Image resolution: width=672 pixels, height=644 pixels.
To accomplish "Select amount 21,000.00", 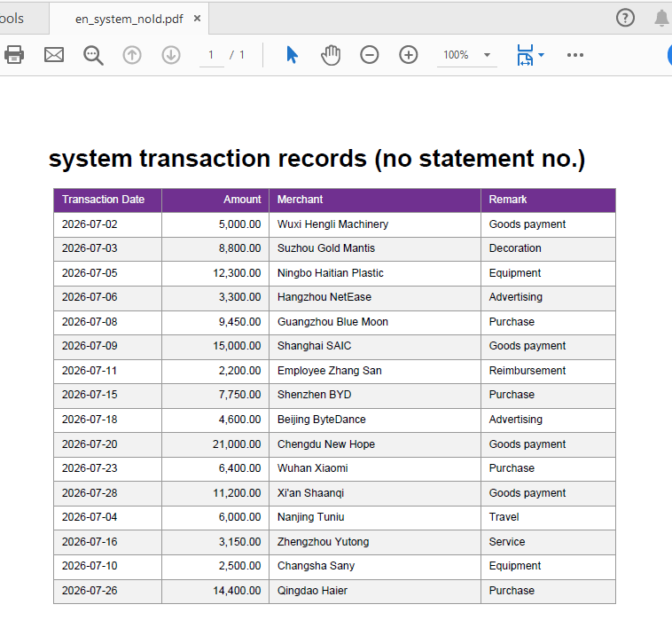I will (237, 444).
